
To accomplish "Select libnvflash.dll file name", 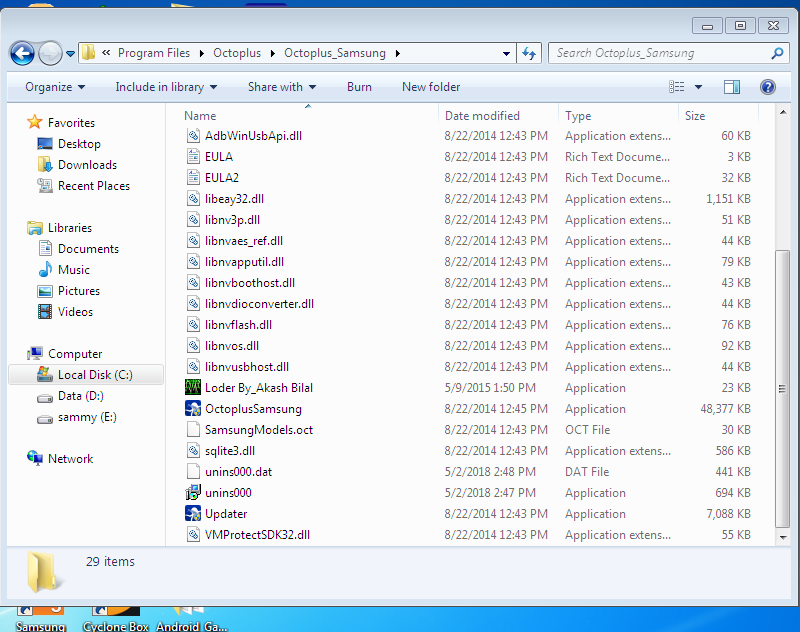I will (x=238, y=325).
